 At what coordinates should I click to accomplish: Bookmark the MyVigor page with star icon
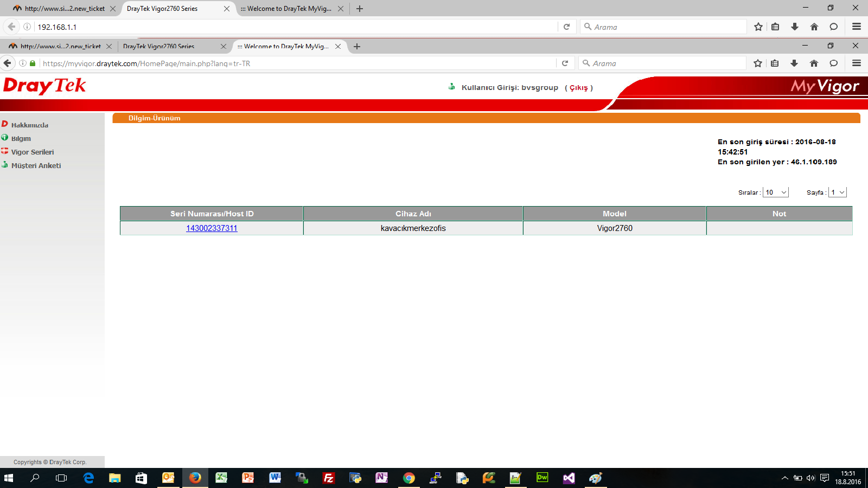coord(758,63)
